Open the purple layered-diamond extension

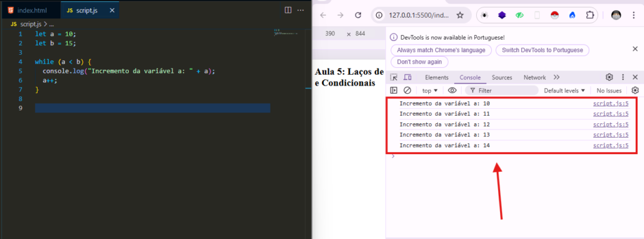pos(501,15)
